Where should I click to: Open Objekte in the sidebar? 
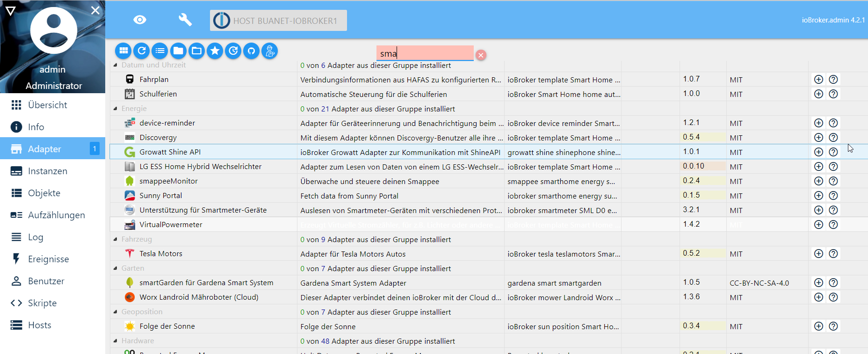(52, 193)
